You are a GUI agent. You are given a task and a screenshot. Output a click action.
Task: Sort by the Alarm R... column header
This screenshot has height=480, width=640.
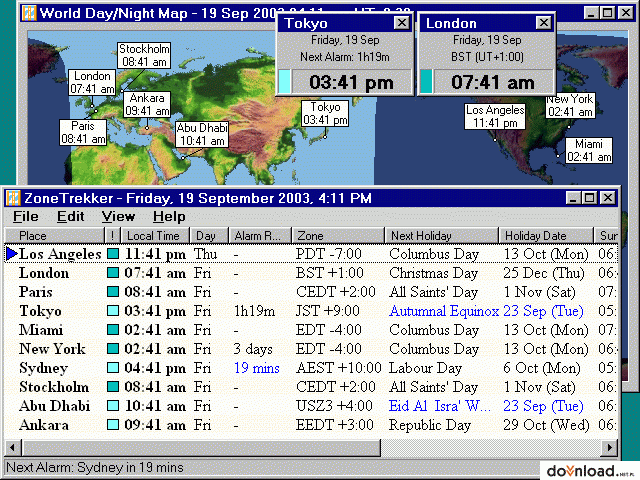click(x=260, y=236)
